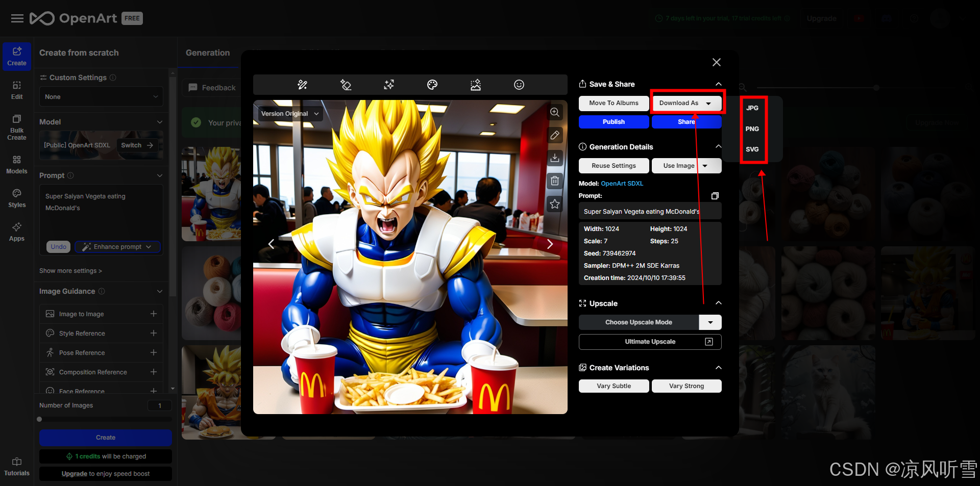980x486 pixels.
Task: Click Undo prompt button
Action: click(x=59, y=247)
